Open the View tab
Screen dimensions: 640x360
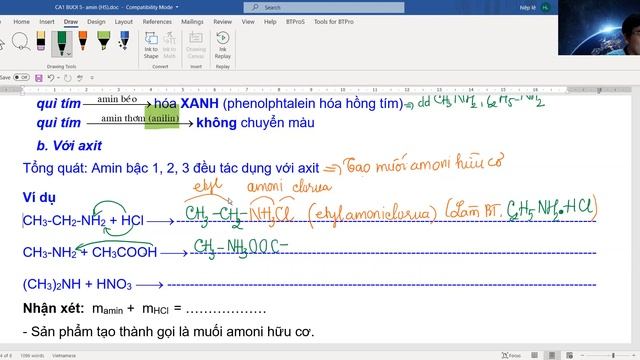pyautogui.click(x=248, y=22)
